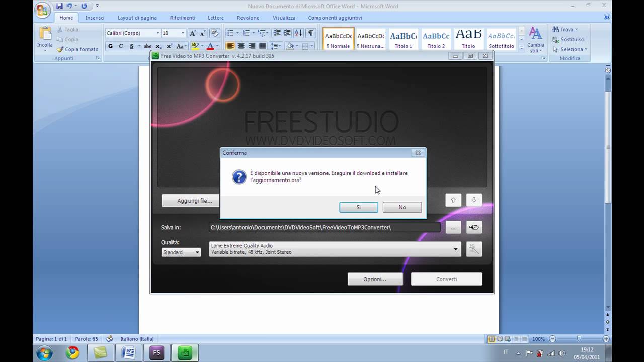Screen dimensions: 644x362
Task: Customize Quick Access Toolbar dropdown
Action: (x=97, y=6)
